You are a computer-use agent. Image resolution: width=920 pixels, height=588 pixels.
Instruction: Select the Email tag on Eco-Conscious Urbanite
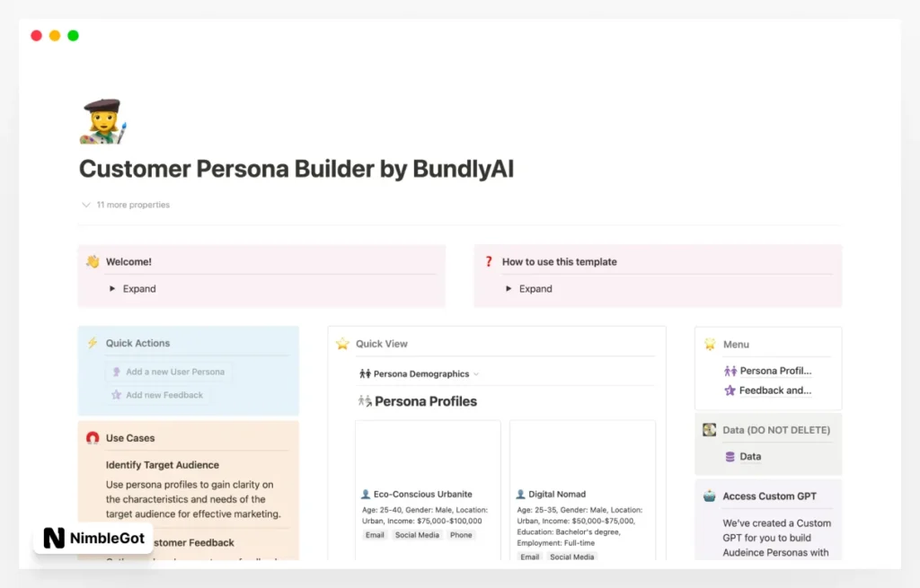[375, 534]
